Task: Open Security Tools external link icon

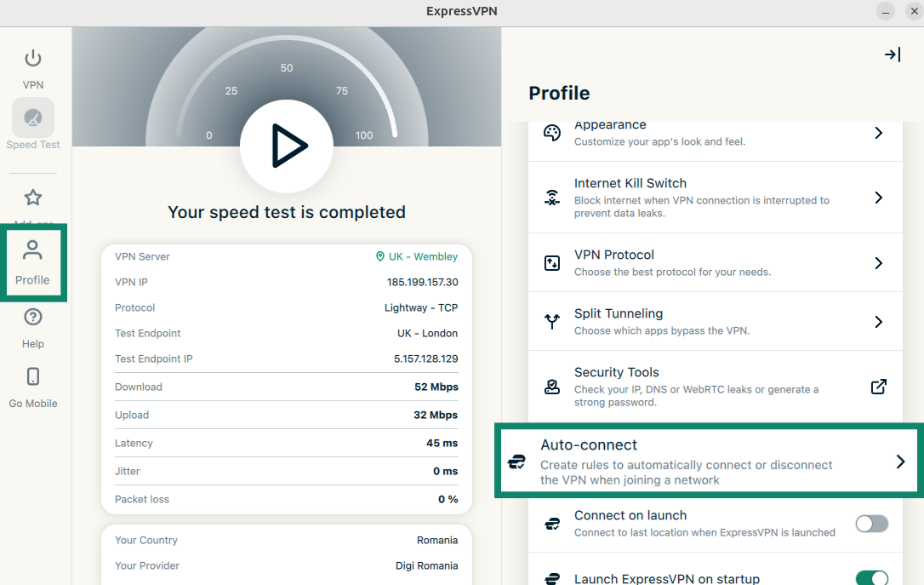Action: click(879, 387)
